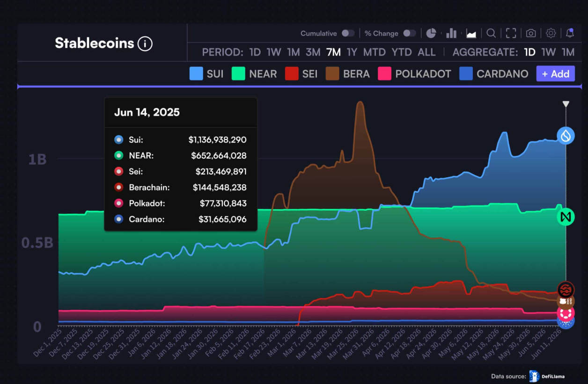The width and height of the screenshot is (588, 384).
Task: Open chart settings gear
Action: coord(551,33)
